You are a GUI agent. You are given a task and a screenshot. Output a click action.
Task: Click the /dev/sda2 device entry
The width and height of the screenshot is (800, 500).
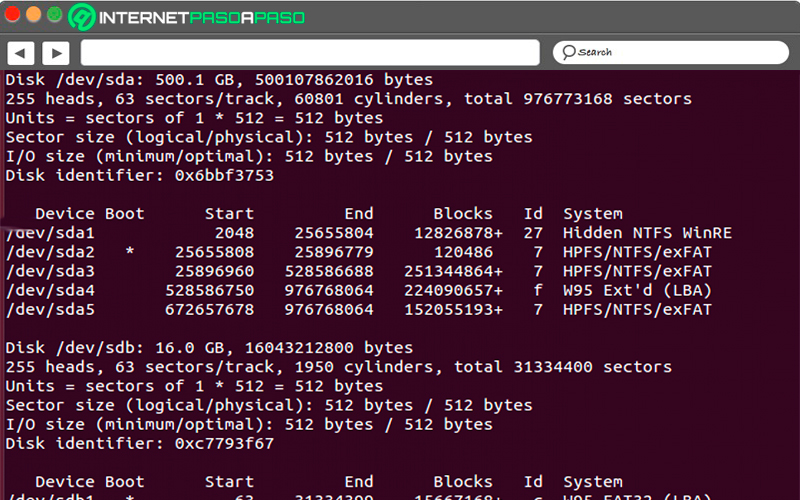[x=50, y=252]
